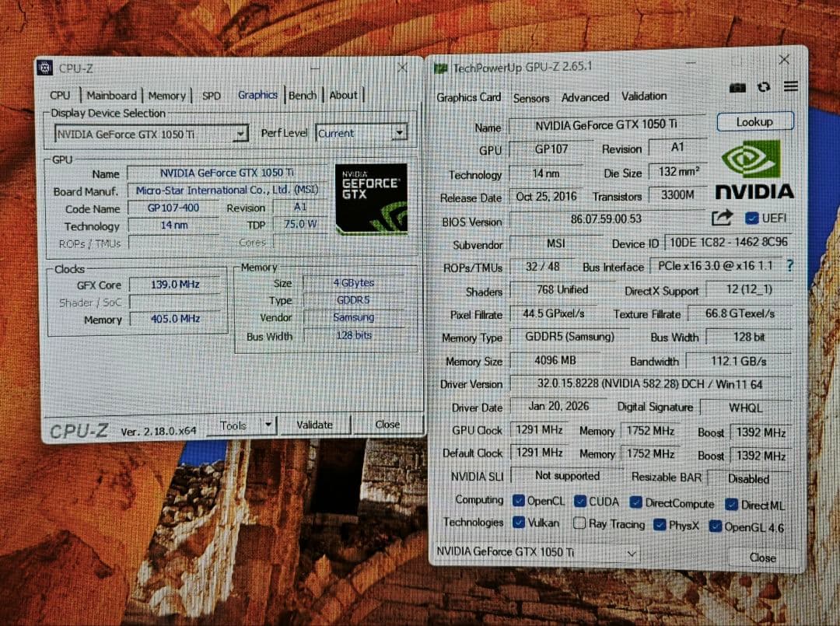The image size is (840, 626).
Task: Toggle the Vulkan checkbox
Action: (x=519, y=523)
